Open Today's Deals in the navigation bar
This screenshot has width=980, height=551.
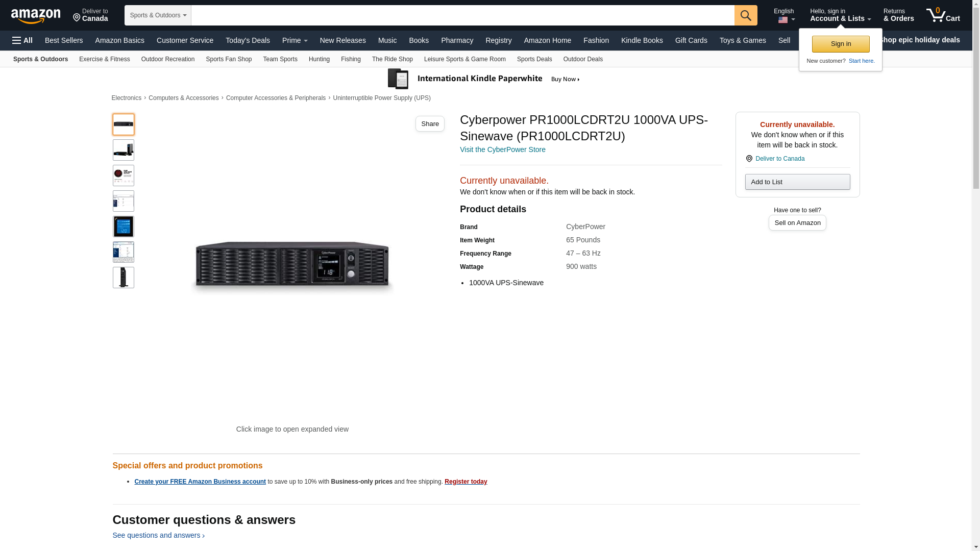[248, 40]
